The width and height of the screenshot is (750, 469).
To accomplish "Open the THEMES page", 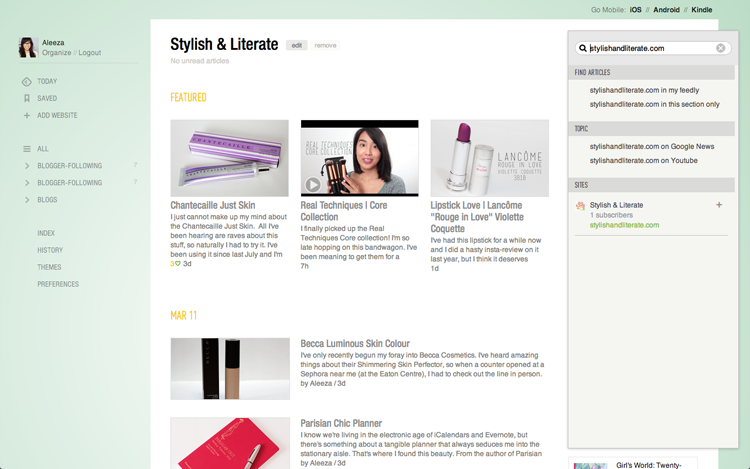I will coord(49,267).
